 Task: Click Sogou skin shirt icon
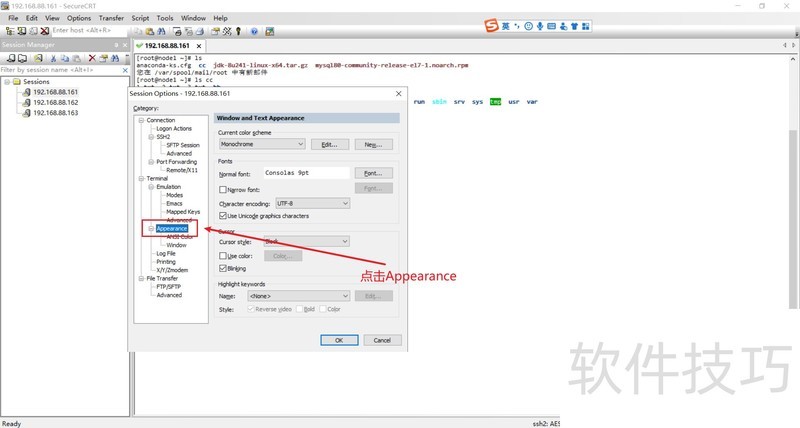coord(574,26)
